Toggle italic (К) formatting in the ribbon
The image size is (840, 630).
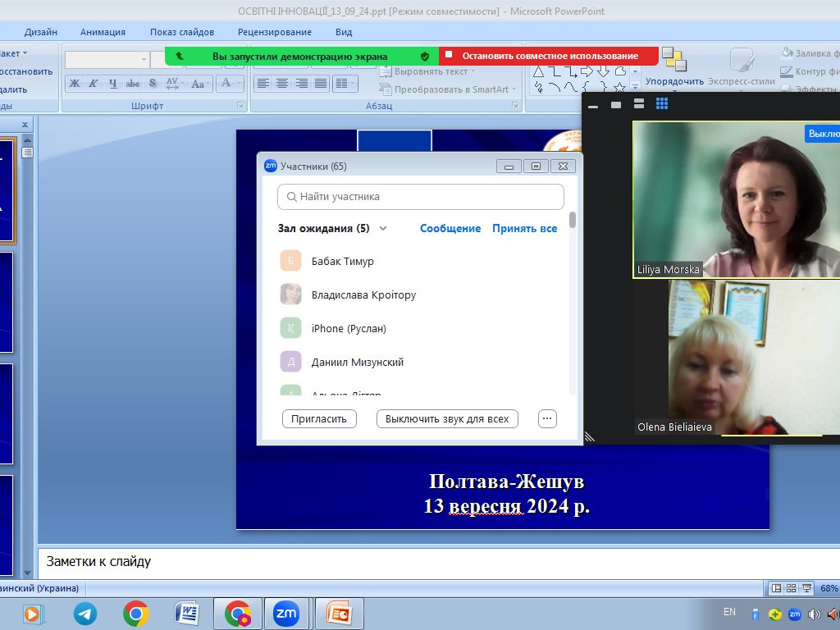(94, 84)
